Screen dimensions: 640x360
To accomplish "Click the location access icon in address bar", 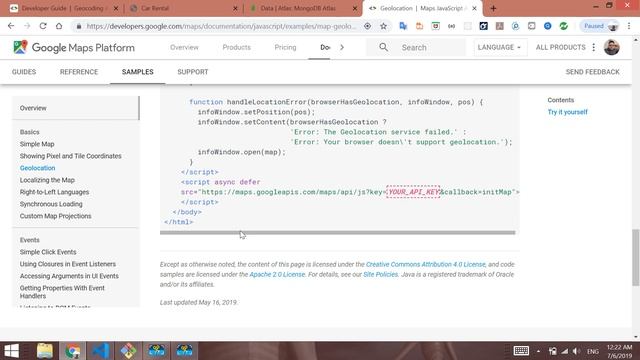I will click(367, 26).
